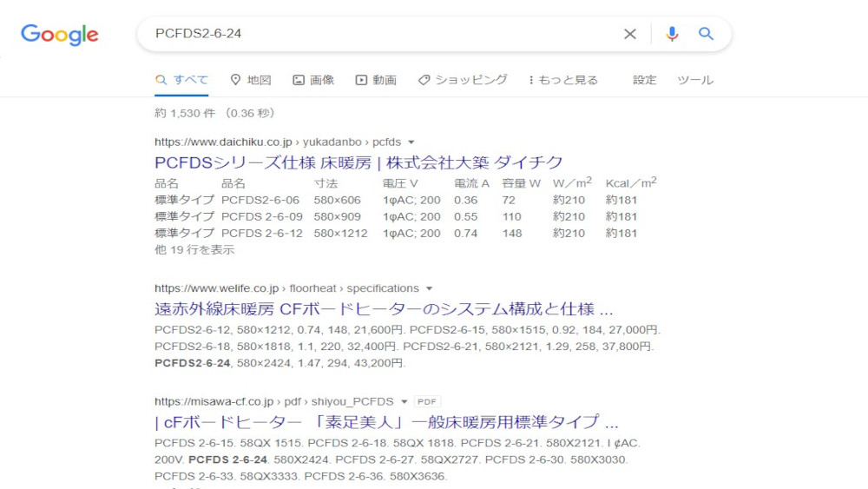Click current value 0.55 in table

coord(465,216)
